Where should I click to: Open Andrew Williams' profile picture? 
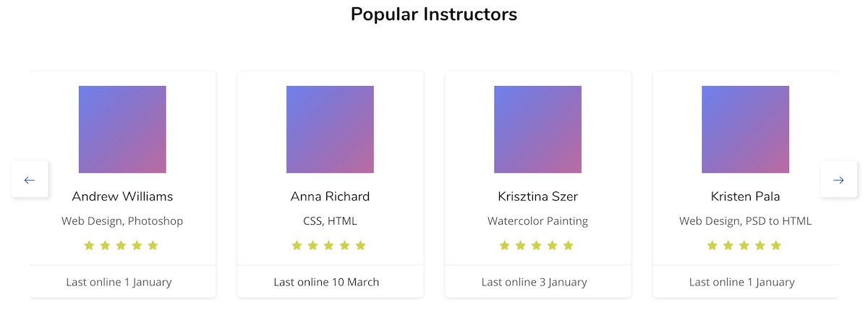coord(122,129)
